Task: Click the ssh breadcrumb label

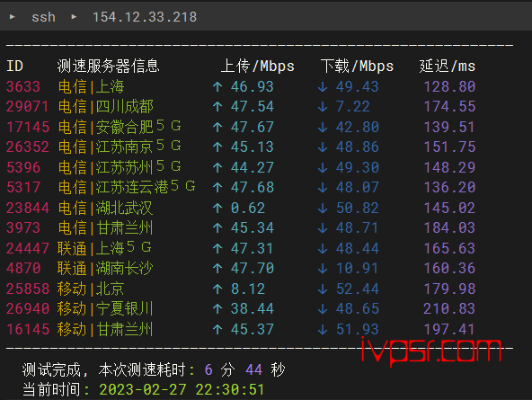Action: (x=43, y=17)
